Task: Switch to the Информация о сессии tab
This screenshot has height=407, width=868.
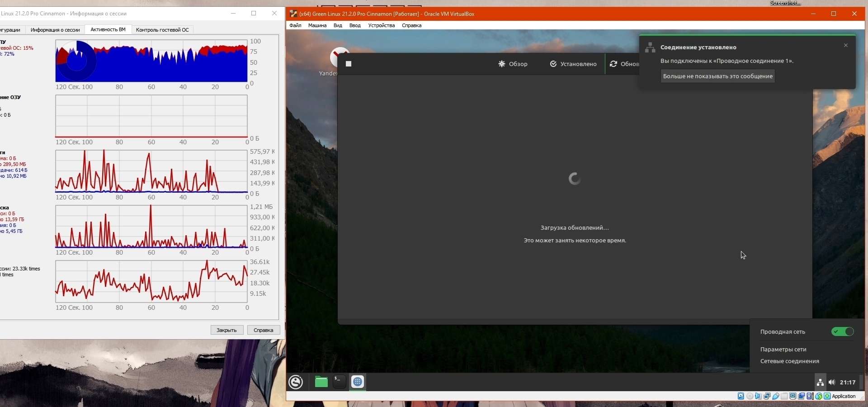Action: pyautogui.click(x=55, y=30)
